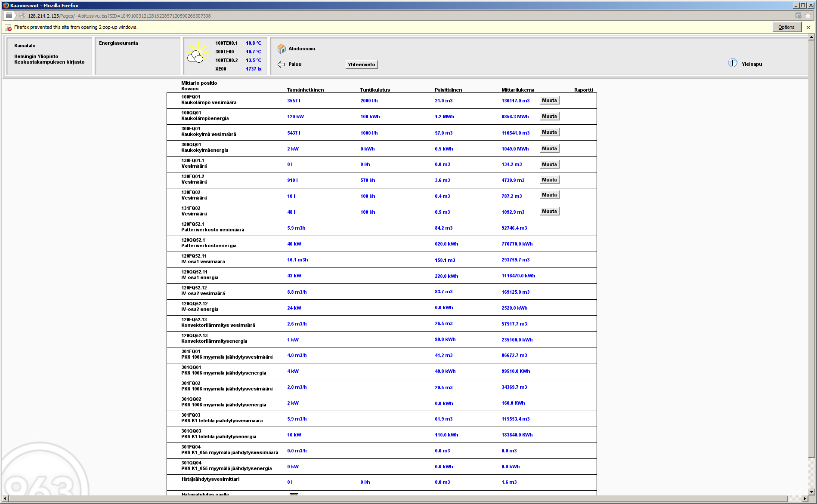Click the horizontal scrollbar right arrow

point(805,499)
